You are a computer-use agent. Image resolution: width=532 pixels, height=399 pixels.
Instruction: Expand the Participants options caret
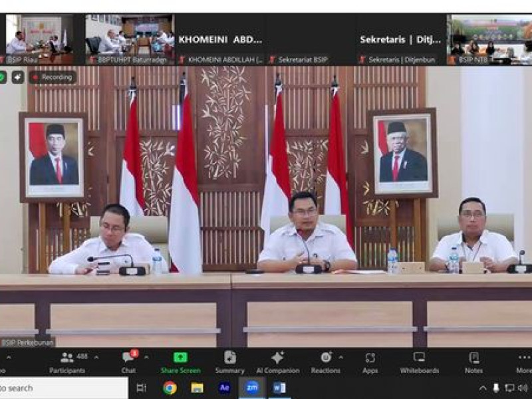pos(96,357)
